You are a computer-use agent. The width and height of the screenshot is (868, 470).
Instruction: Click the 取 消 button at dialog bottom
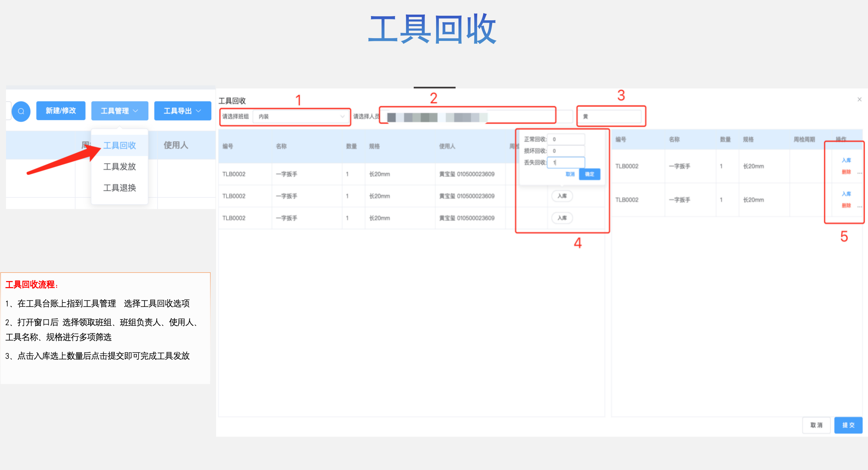(x=816, y=425)
